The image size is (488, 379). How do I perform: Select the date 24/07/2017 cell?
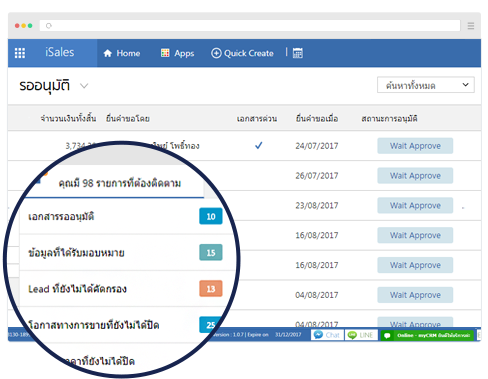317,146
